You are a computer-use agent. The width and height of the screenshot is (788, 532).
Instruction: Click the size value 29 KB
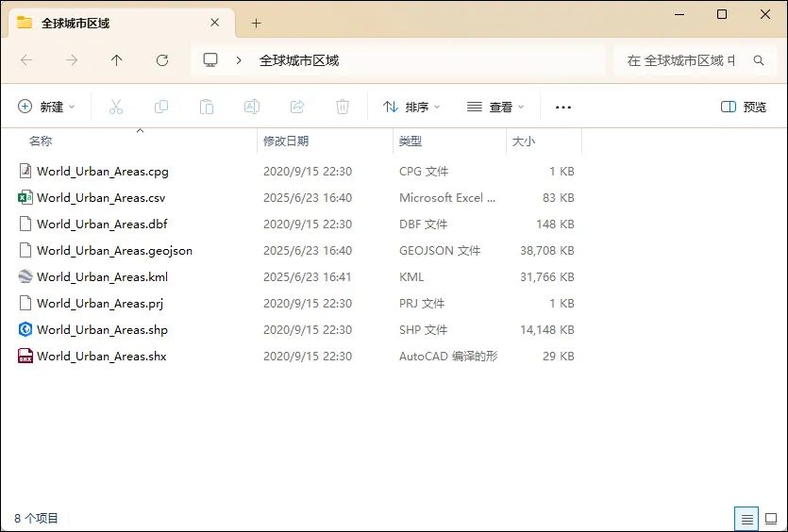point(559,356)
